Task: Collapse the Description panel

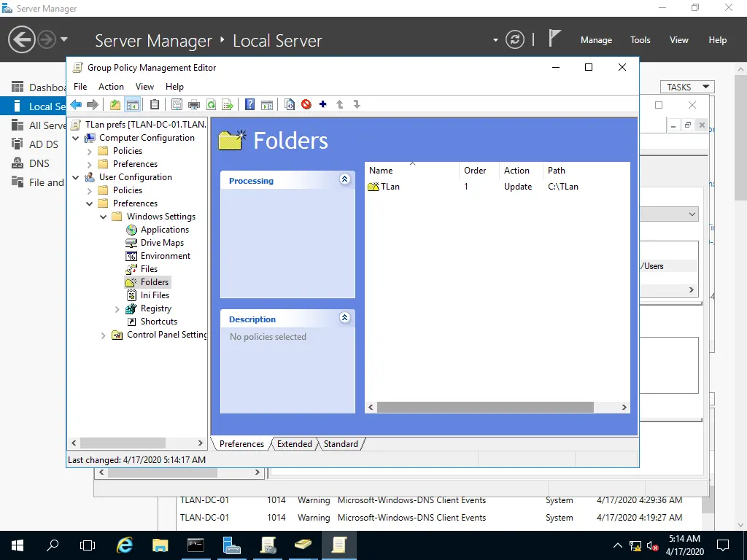Action: click(x=345, y=318)
